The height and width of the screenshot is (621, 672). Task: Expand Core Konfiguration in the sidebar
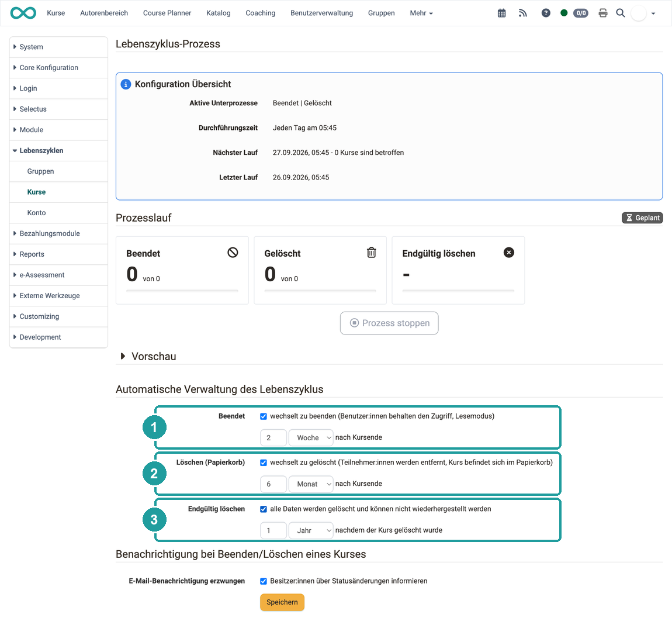point(58,68)
